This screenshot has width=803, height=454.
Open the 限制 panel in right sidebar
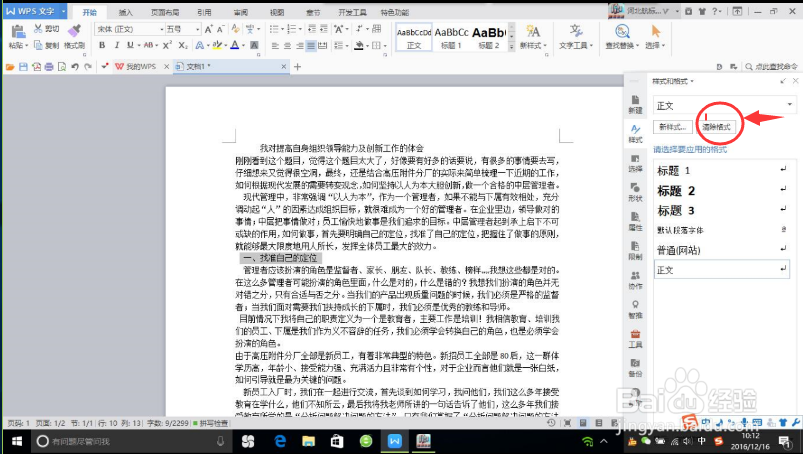click(x=635, y=250)
